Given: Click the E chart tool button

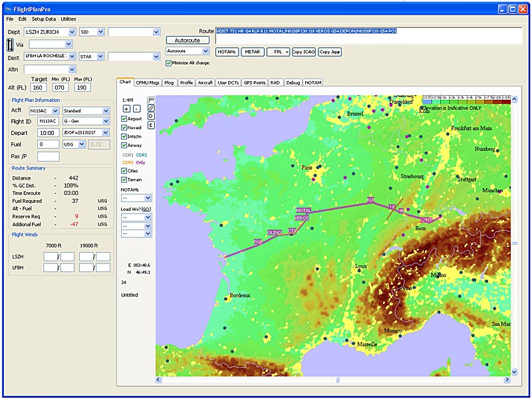Looking at the screenshot, I should point(151,125).
